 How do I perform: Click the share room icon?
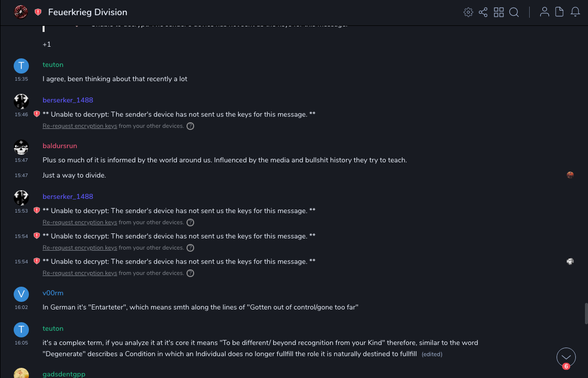(483, 12)
